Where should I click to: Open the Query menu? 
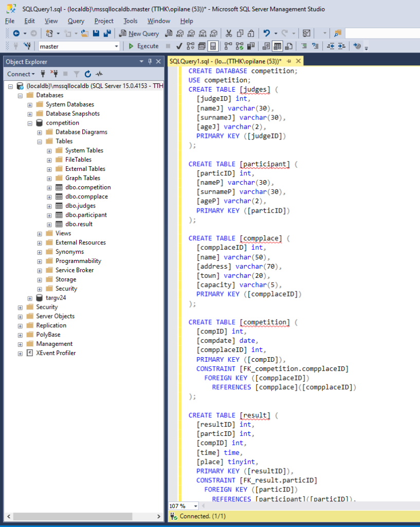[x=76, y=21]
